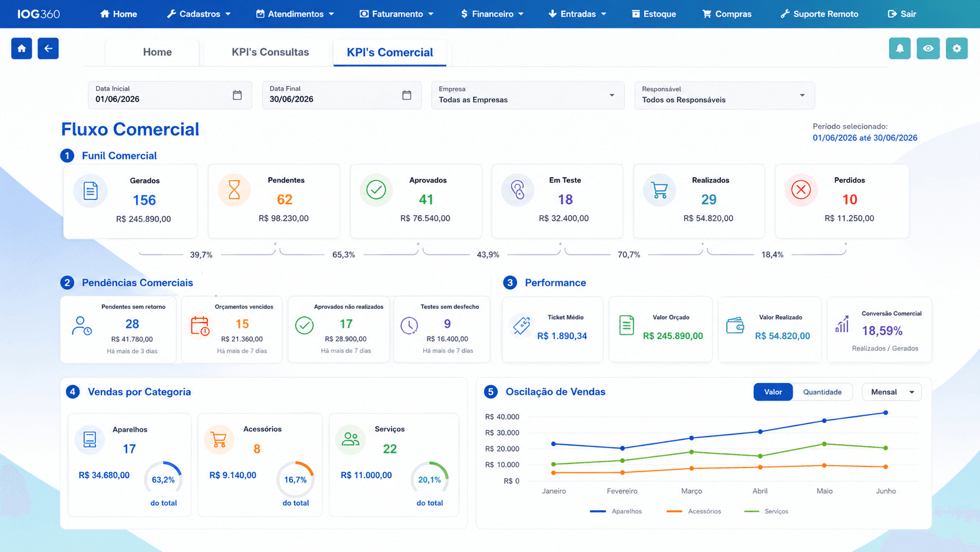Switch chart to Quantidade view
980x552 pixels.
(822, 392)
